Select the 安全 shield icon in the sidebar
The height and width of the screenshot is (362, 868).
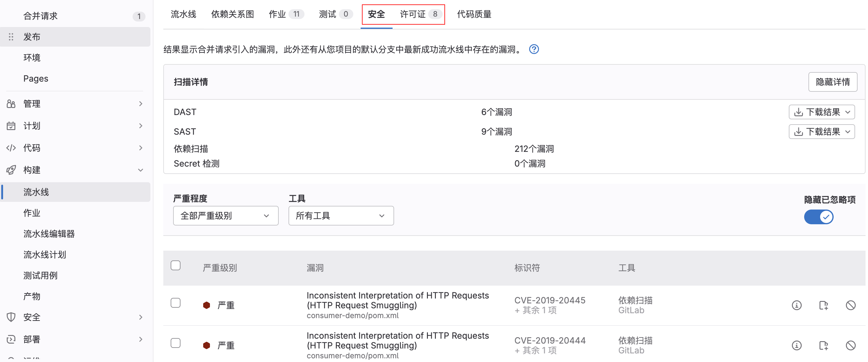11,317
